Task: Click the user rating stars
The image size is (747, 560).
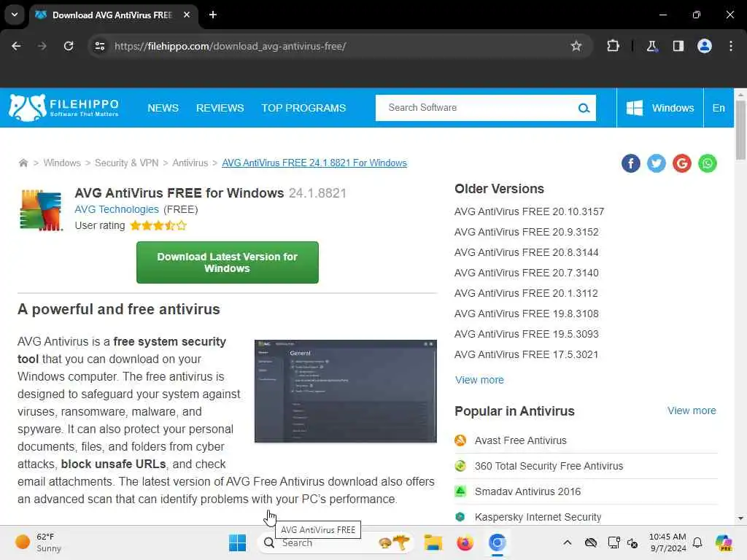Action: point(158,226)
